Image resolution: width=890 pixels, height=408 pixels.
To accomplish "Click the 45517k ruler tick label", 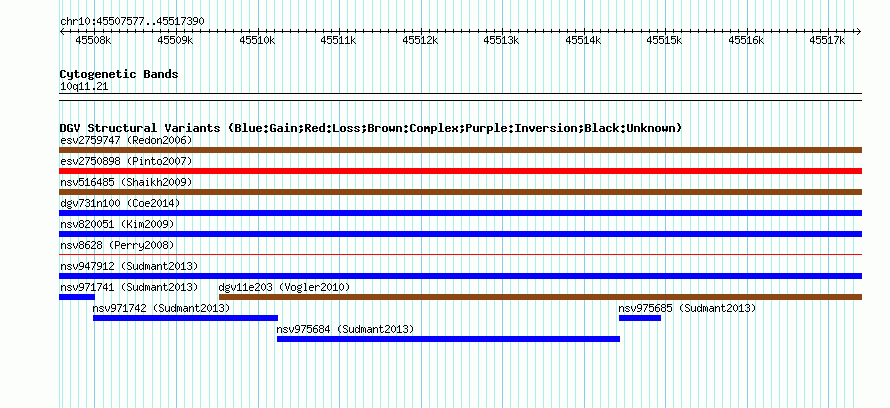I will (x=828, y=40).
